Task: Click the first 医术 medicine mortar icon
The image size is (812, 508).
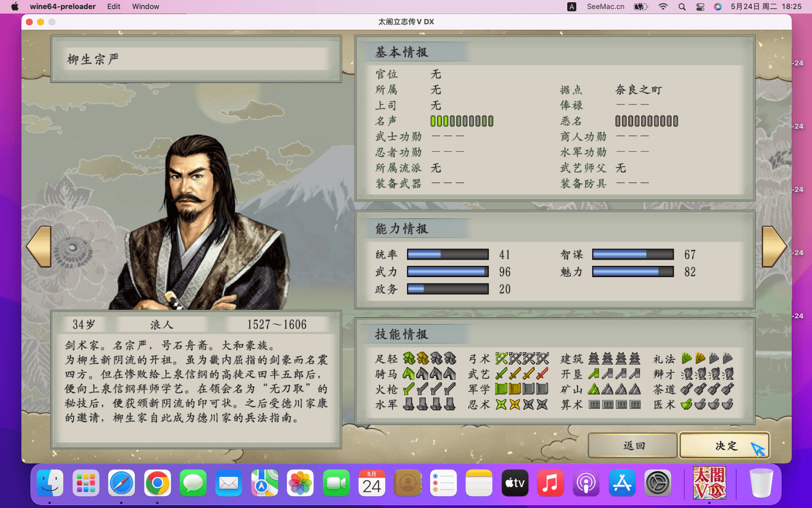Action: pyautogui.click(x=686, y=404)
